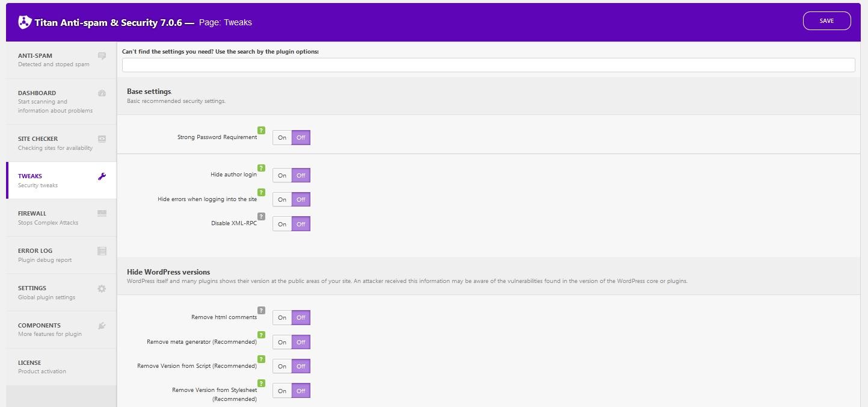The height and width of the screenshot is (407, 868).
Task: Click the Anti-spam speech bubble icon
Action: pyautogui.click(x=102, y=56)
